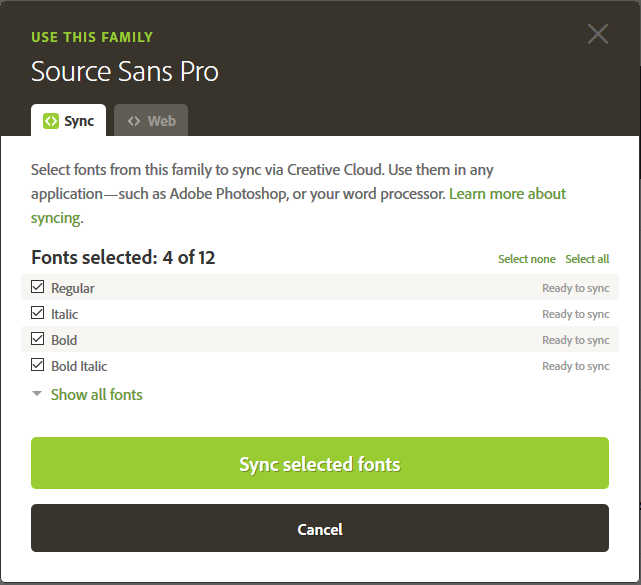Click the Select none link

tap(527, 259)
